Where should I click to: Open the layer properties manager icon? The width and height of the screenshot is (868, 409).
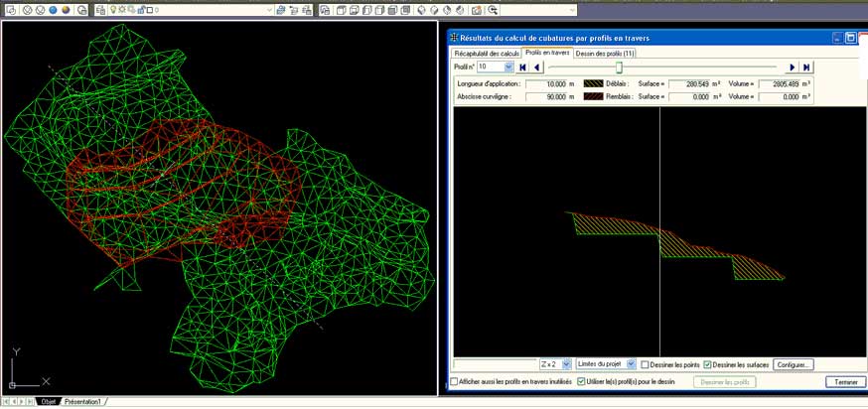pos(100,10)
